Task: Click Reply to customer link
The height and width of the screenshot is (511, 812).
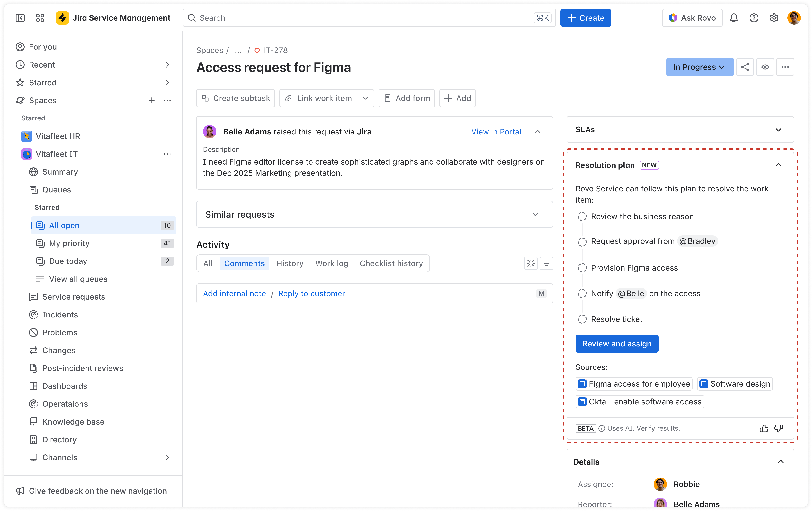Action: pos(311,293)
